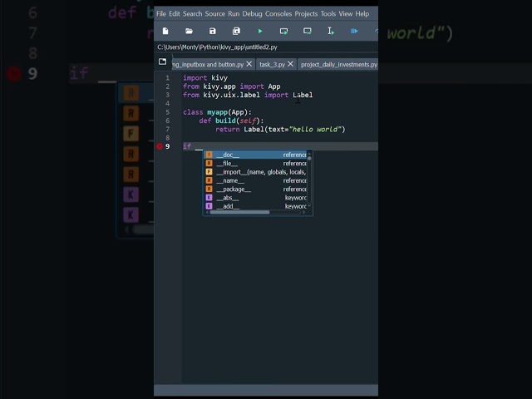
Task: Run the file with the green play icon
Action: pos(260,32)
